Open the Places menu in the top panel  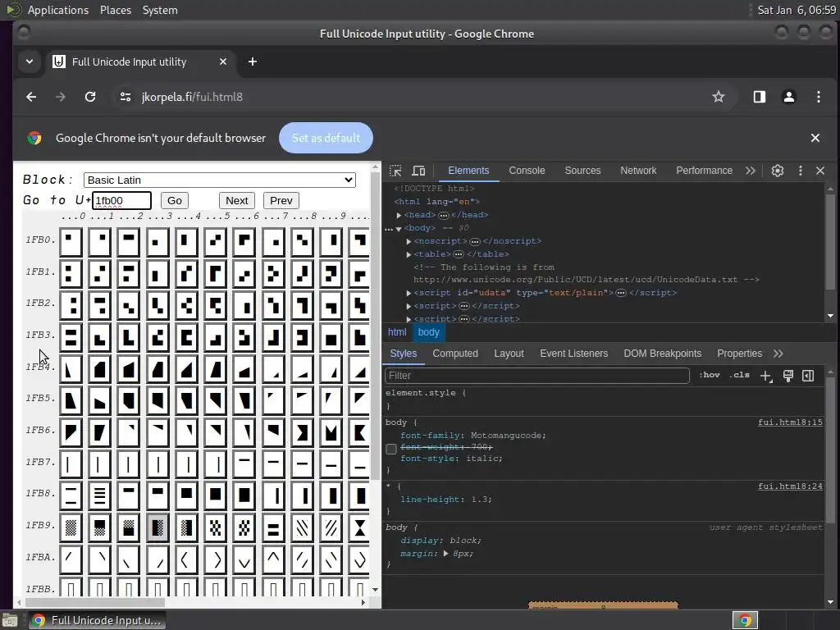[115, 10]
